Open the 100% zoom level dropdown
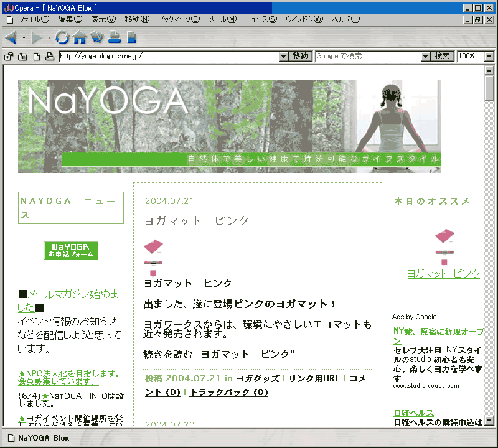 [x=489, y=57]
